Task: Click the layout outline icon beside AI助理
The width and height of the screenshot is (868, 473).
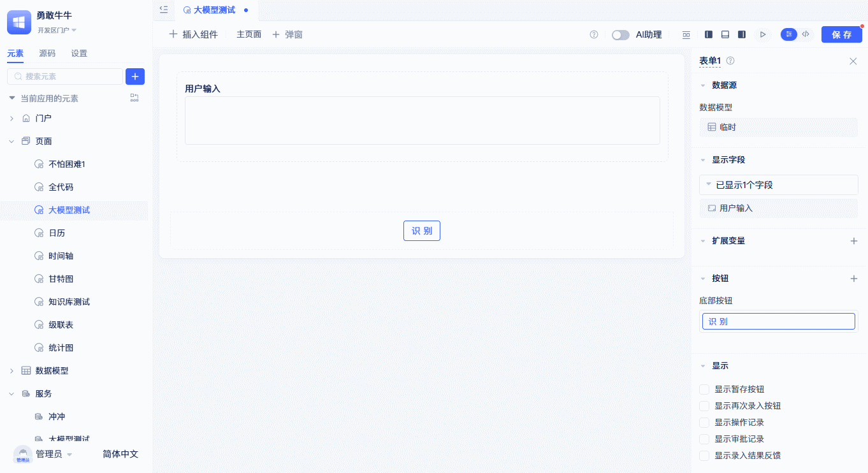Action: pyautogui.click(x=686, y=34)
